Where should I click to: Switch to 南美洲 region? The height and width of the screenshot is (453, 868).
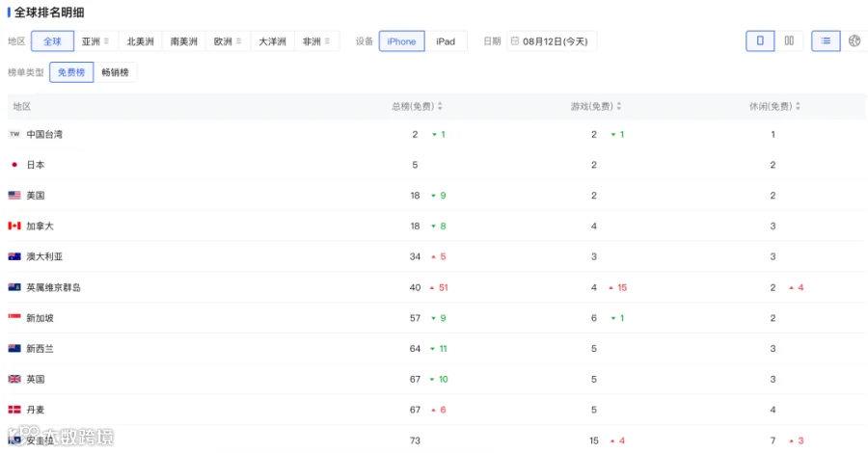[x=184, y=41]
